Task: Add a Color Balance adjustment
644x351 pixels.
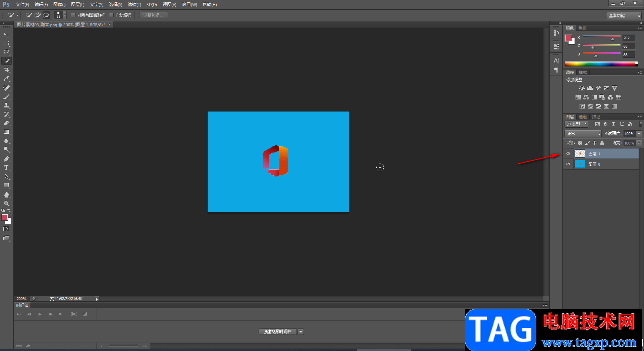Action: point(586,97)
